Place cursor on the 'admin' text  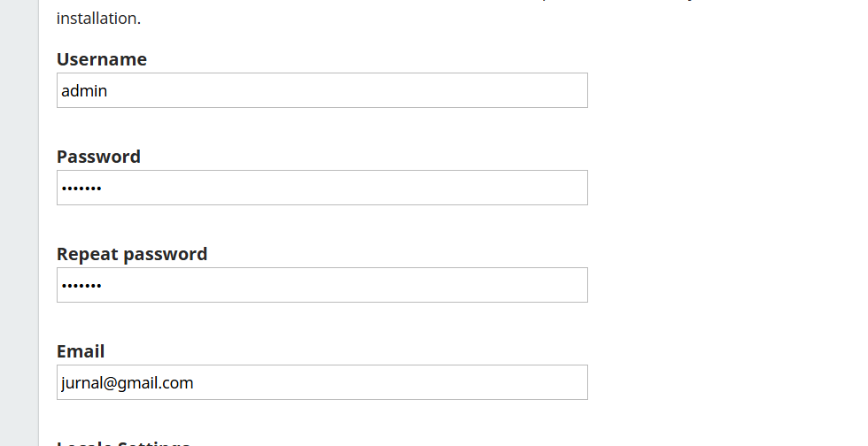(84, 90)
